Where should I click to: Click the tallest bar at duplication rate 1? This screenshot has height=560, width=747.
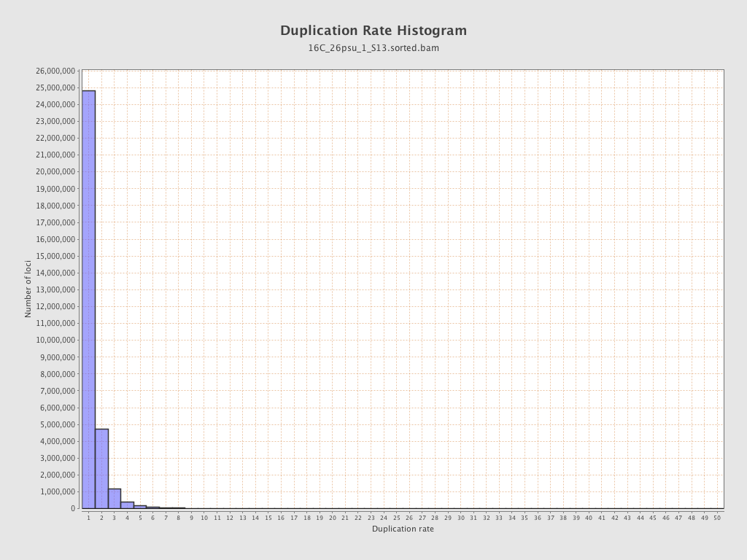(x=88, y=300)
